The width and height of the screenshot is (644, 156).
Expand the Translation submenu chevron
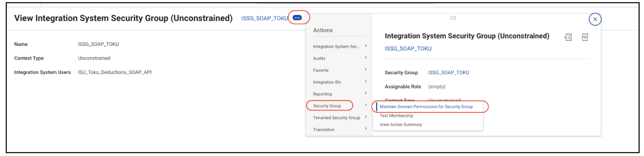(366, 129)
